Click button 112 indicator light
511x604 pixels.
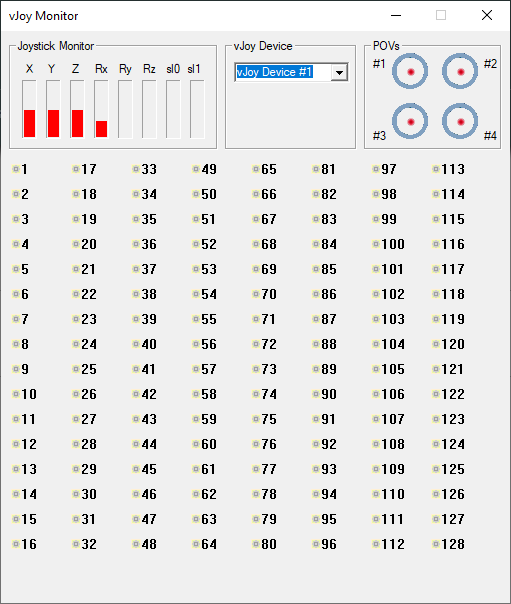(x=376, y=544)
